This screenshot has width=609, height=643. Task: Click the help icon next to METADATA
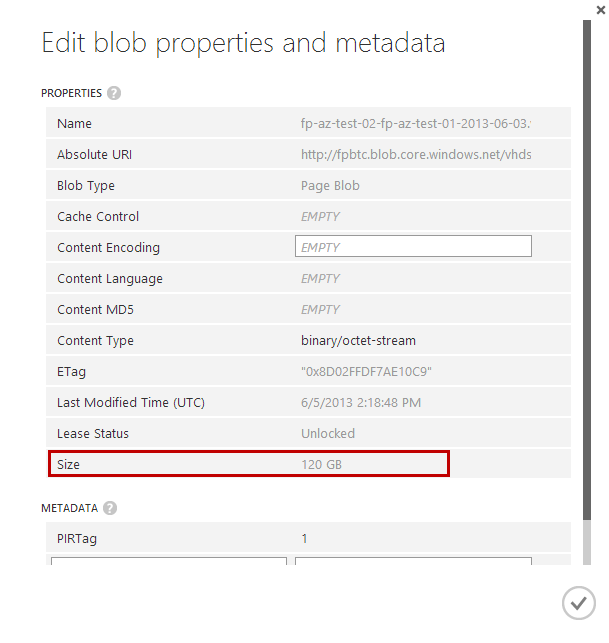pos(109,508)
